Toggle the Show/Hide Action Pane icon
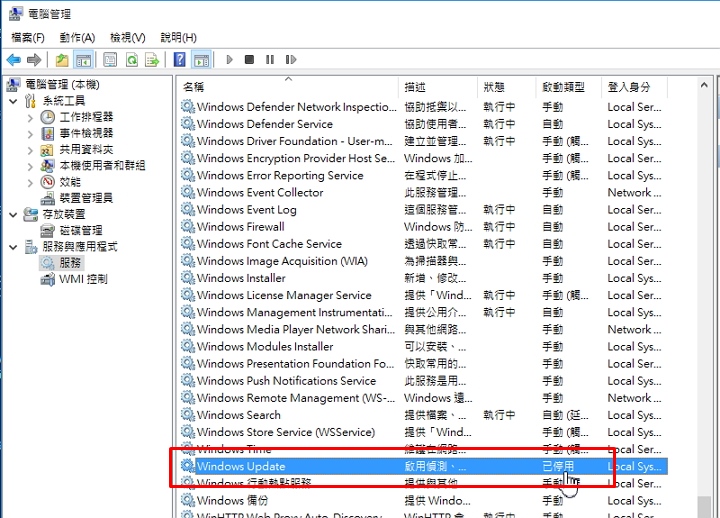720x518 pixels. (x=202, y=60)
